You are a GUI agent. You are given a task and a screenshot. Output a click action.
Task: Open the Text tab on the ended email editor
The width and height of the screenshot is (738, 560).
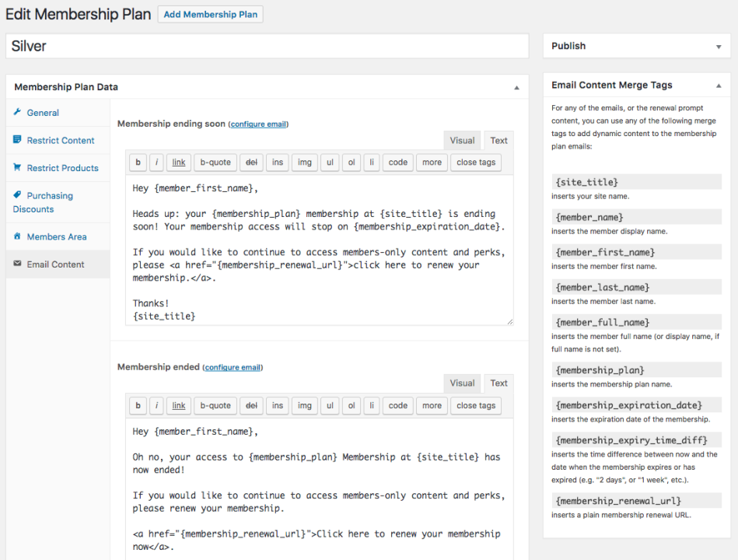click(x=498, y=383)
